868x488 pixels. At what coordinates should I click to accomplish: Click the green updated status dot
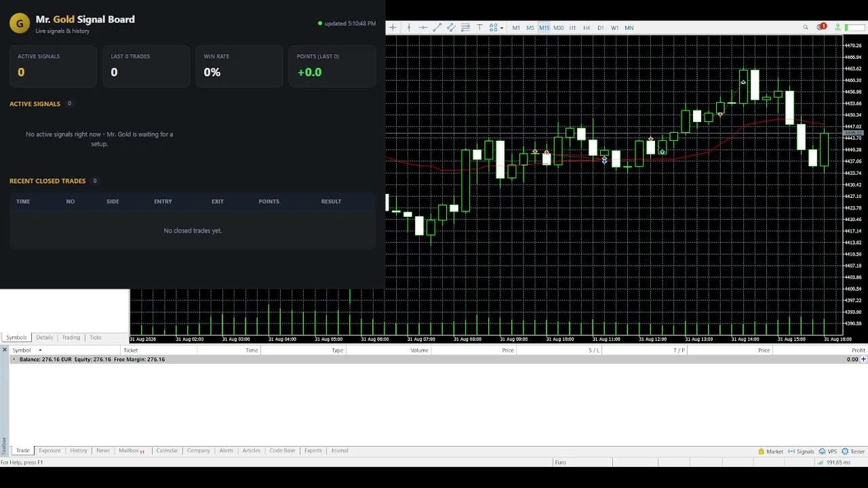point(320,24)
